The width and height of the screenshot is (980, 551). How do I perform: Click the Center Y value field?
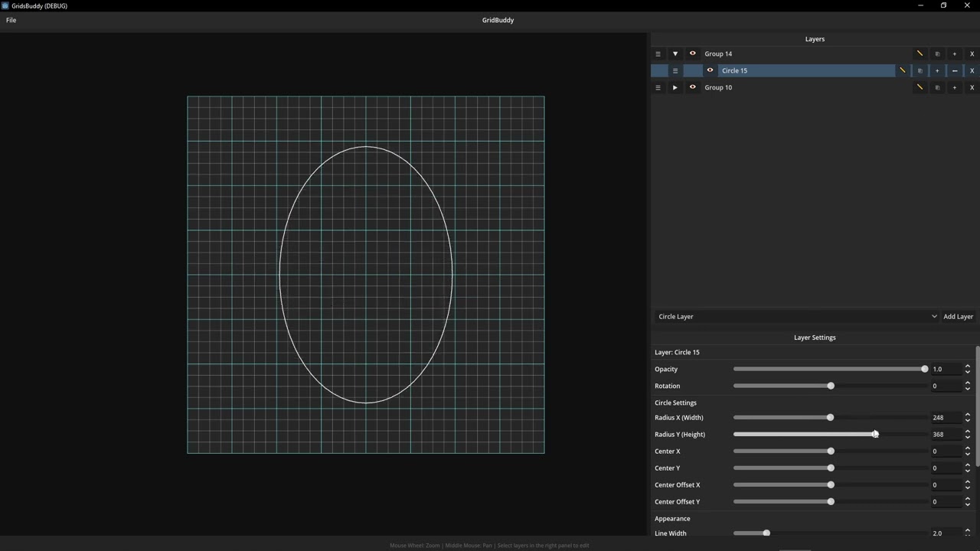coord(946,468)
